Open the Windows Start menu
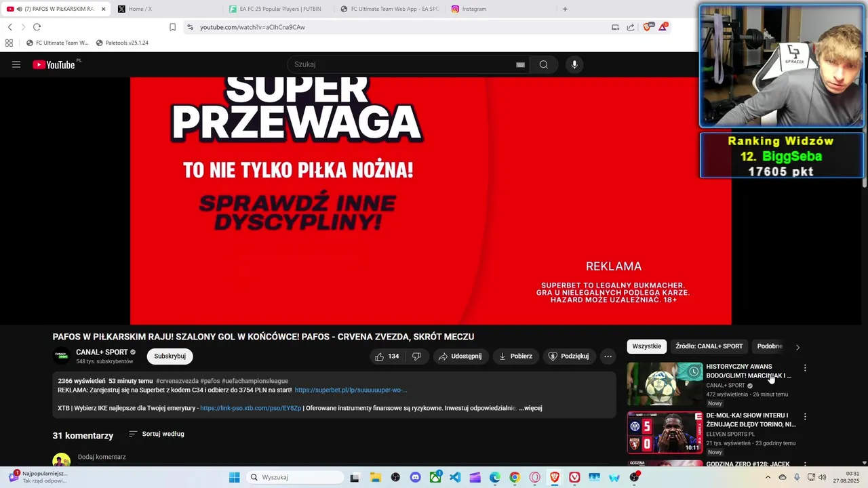This screenshot has height=488, width=868. click(235, 477)
